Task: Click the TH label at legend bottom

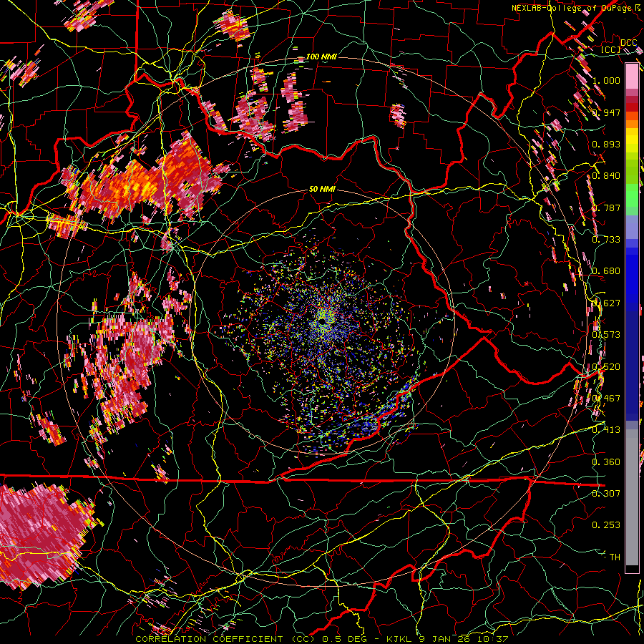Action: pyautogui.click(x=615, y=557)
